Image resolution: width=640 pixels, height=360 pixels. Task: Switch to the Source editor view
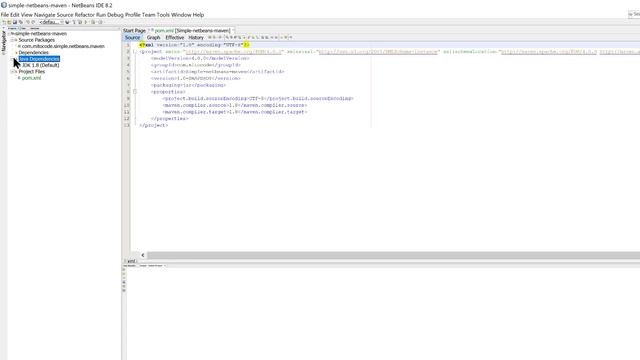point(132,38)
